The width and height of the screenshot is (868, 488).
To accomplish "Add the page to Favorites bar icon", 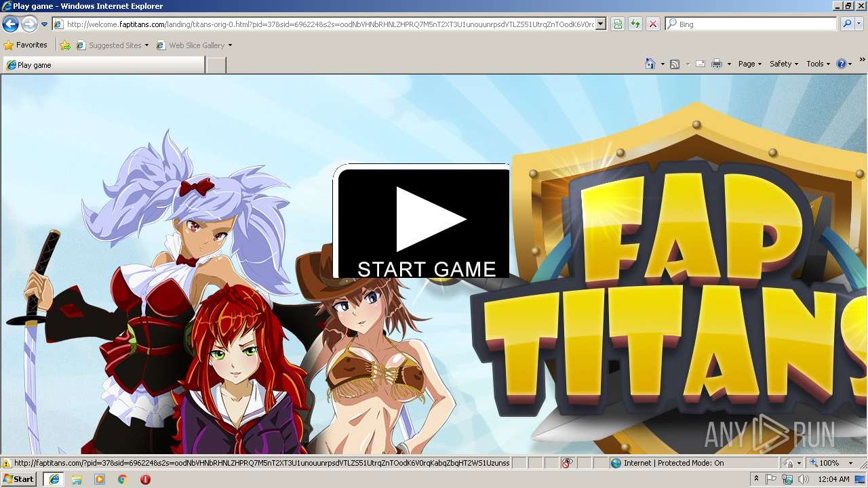I will coord(65,45).
